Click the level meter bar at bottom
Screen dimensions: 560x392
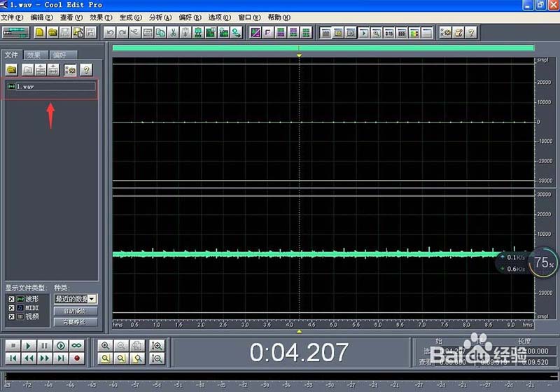pyautogui.click(x=281, y=377)
